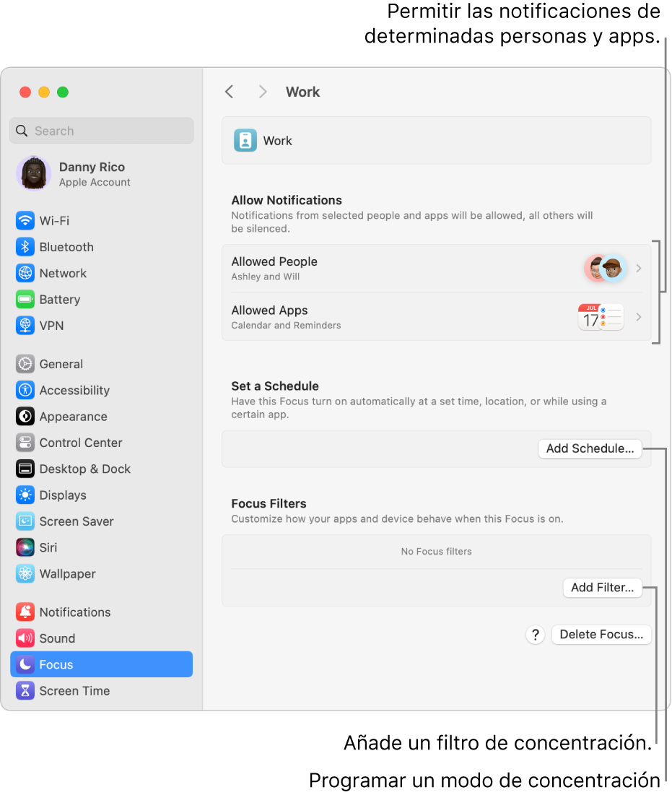Screen dimensions: 672x795
Task: Click the magnifying glass search icon
Action: coord(21,131)
